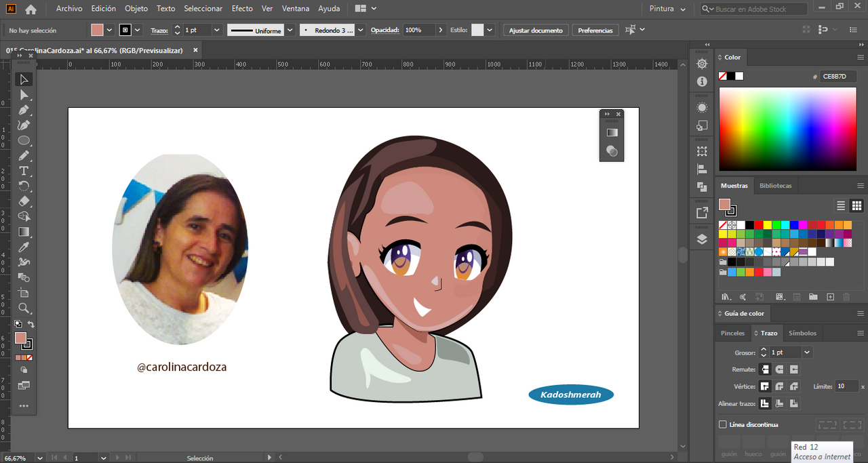Open the Align panel icon
The height and width of the screenshot is (463, 868).
coord(702,169)
